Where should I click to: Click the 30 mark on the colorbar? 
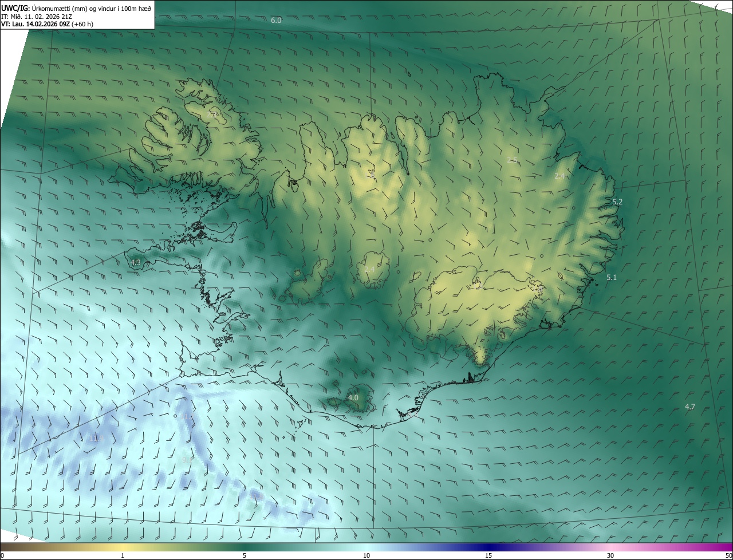click(610, 555)
